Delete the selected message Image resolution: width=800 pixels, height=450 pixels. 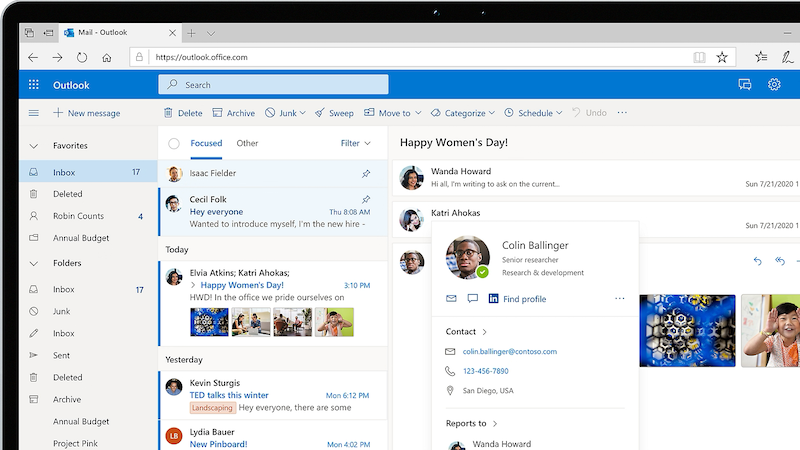(x=183, y=113)
